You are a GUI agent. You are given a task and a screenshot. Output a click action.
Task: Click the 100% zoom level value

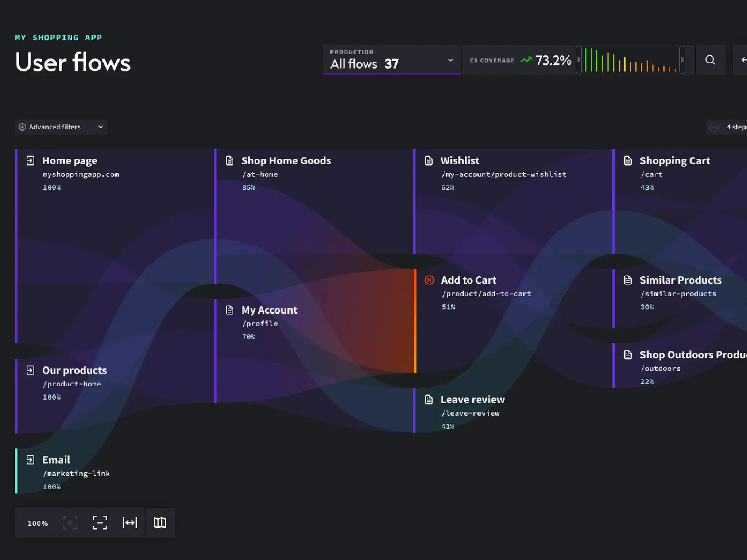[38, 523]
